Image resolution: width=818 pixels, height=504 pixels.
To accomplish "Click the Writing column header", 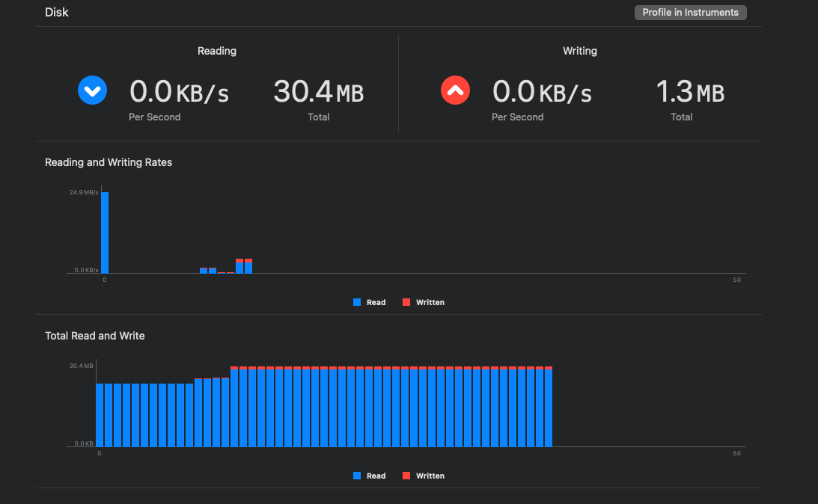I will (x=580, y=51).
